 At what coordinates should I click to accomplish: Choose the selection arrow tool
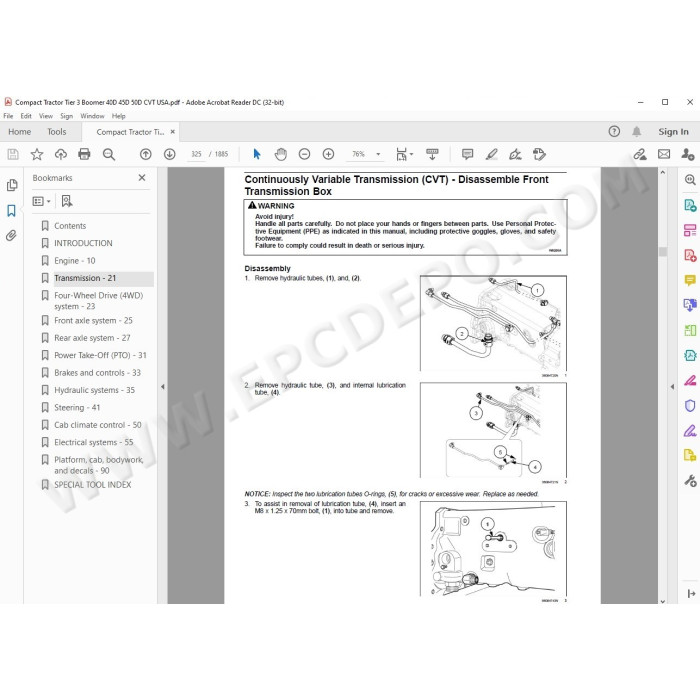(257, 154)
